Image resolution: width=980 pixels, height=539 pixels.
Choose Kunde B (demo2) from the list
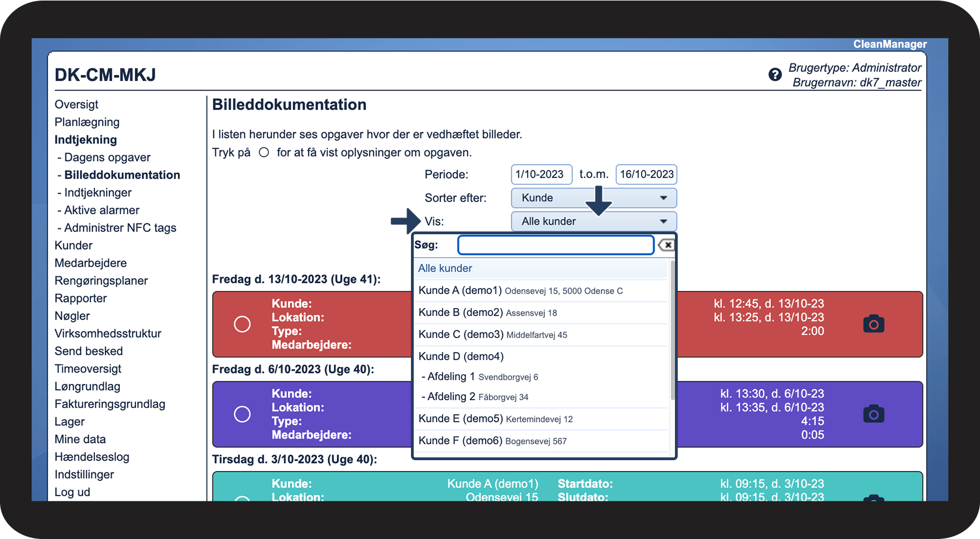point(541,313)
